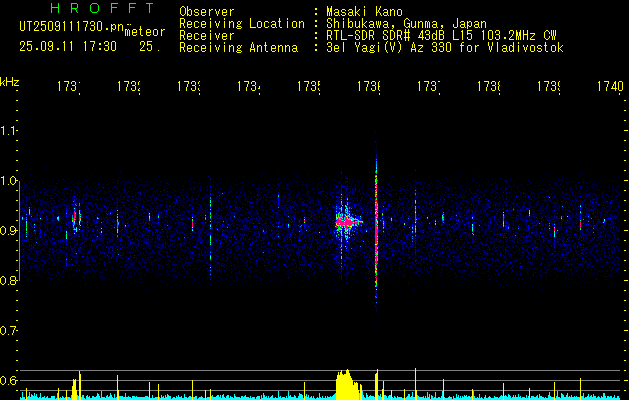Click the 0.8 frequency axis label
629x400 pixels.
pos(8,281)
